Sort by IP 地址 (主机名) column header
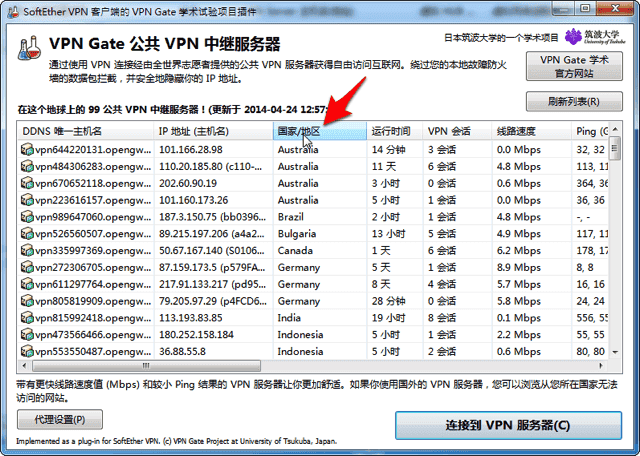This screenshot has width=640, height=456. (213, 131)
